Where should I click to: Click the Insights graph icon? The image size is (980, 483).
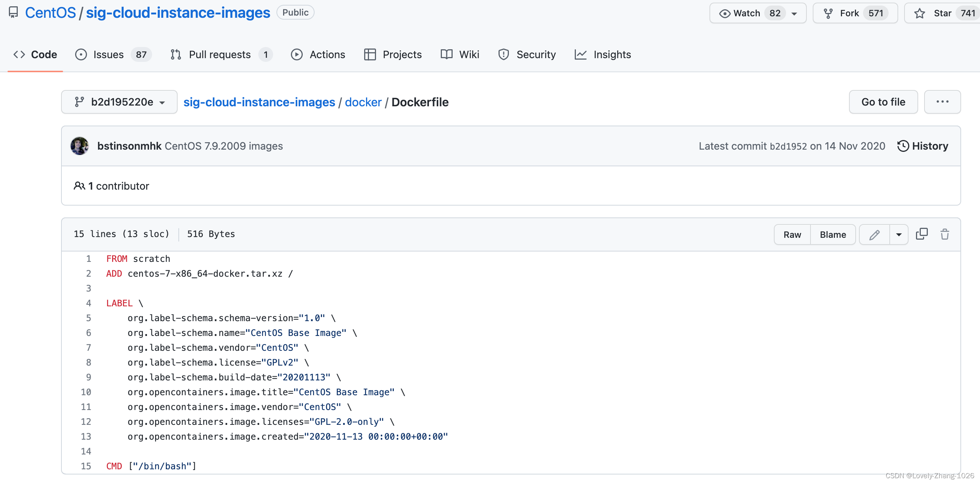pyautogui.click(x=580, y=54)
